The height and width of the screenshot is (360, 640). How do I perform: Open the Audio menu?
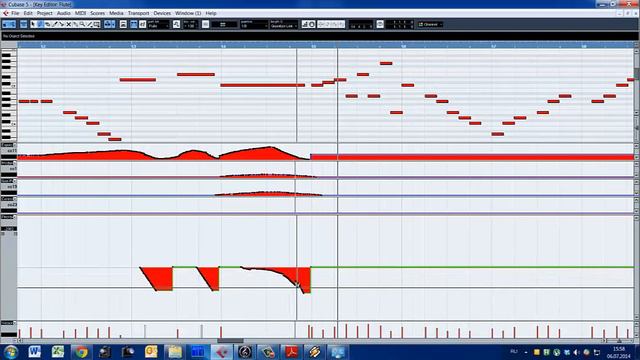point(64,13)
